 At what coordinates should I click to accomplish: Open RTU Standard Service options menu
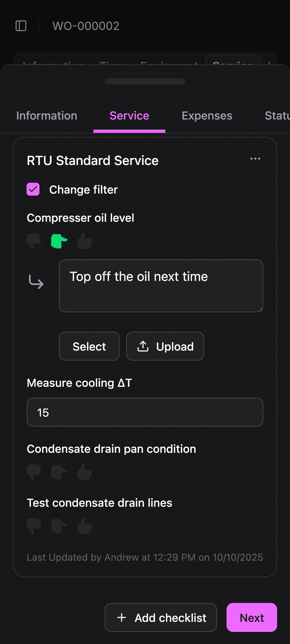pyautogui.click(x=255, y=159)
